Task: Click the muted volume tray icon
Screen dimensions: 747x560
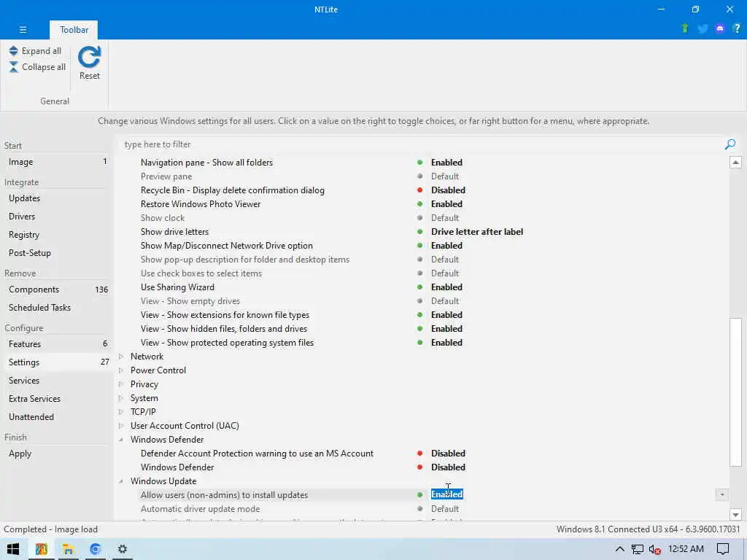Action: coord(654,549)
